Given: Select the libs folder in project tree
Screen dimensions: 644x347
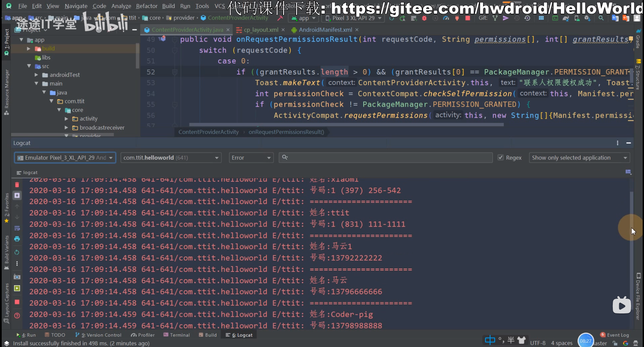Looking at the screenshot, I should point(43,57).
